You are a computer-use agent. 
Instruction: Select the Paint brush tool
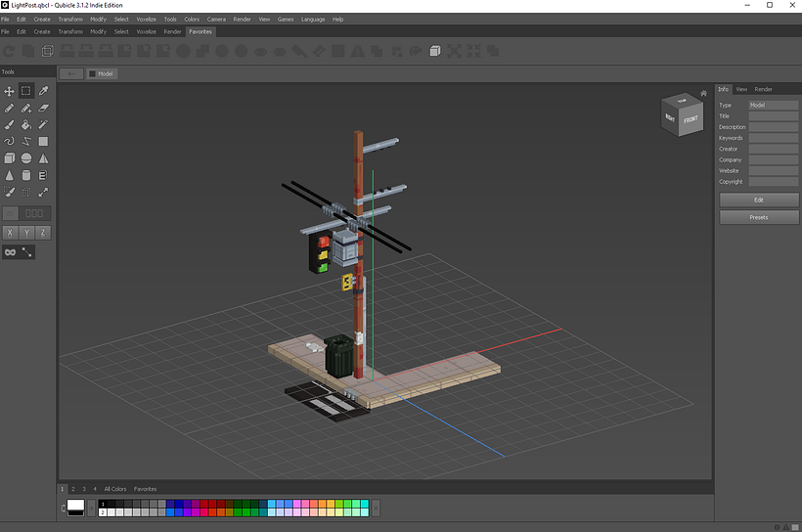point(9,125)
